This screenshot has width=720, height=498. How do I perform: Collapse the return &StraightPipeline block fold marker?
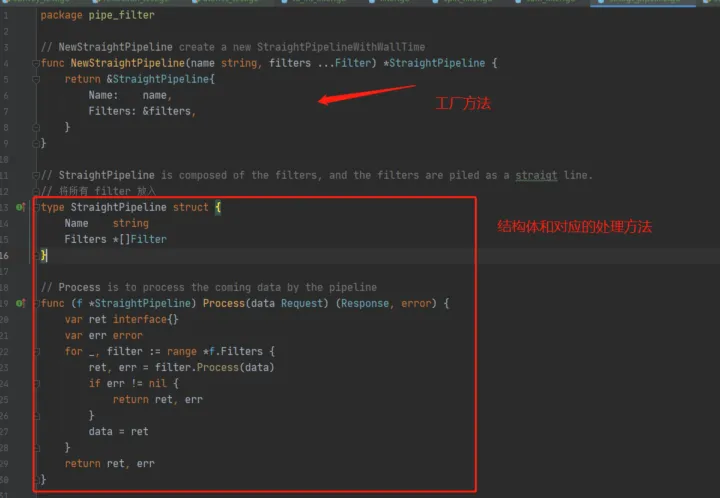[36, 79]
